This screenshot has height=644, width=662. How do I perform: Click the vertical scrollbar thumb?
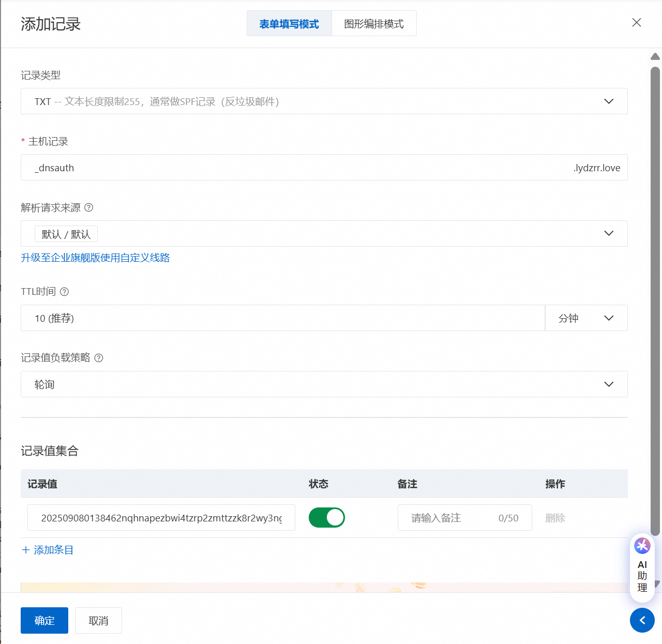click(x=655, y=300)
